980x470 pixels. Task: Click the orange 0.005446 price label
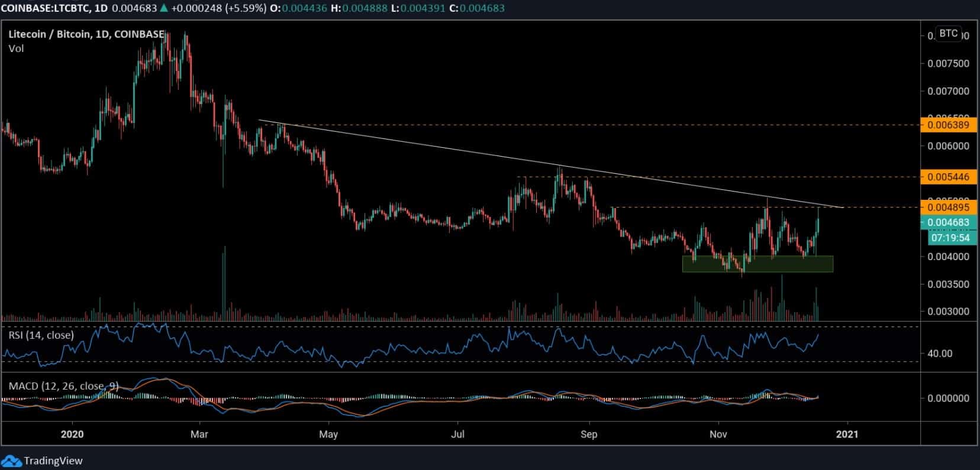click(x=948, y=177)
